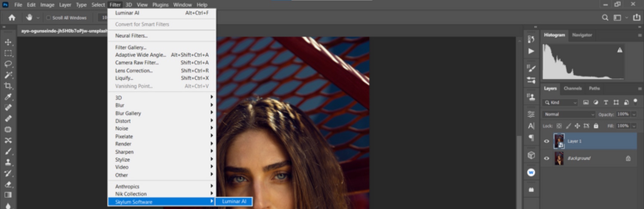Select the Background layer thumbnail

559,158
